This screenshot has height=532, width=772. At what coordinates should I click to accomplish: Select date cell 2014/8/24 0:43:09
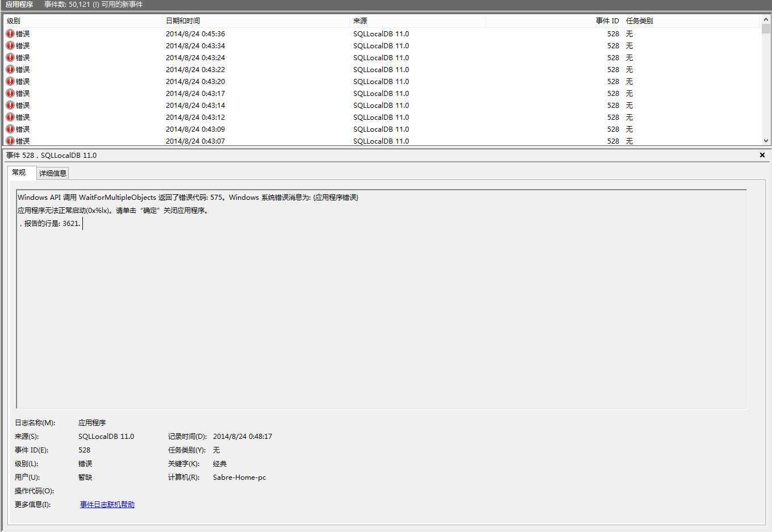(195, 129)
